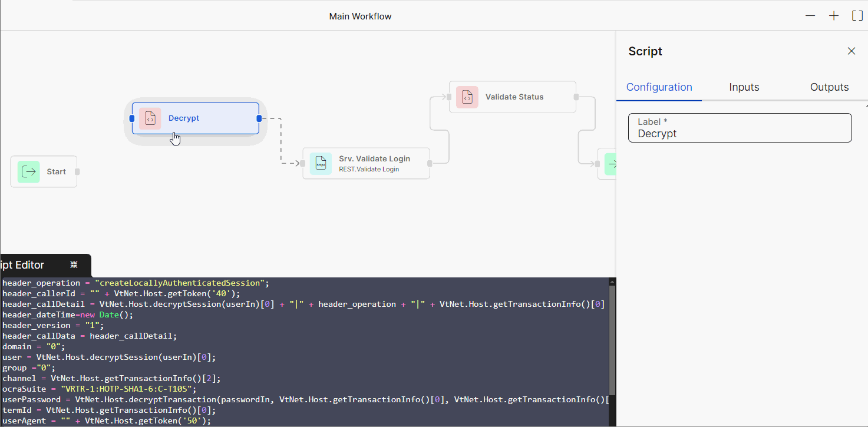Collapse the Script Editor with its shrink icon

[x=74, y=265]
